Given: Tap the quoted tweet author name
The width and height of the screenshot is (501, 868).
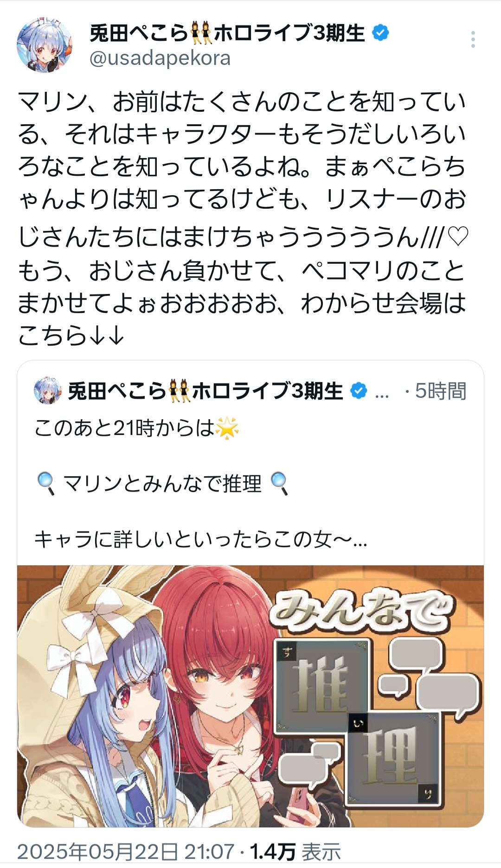Looking at the screenshot, I should pos(206,391).
